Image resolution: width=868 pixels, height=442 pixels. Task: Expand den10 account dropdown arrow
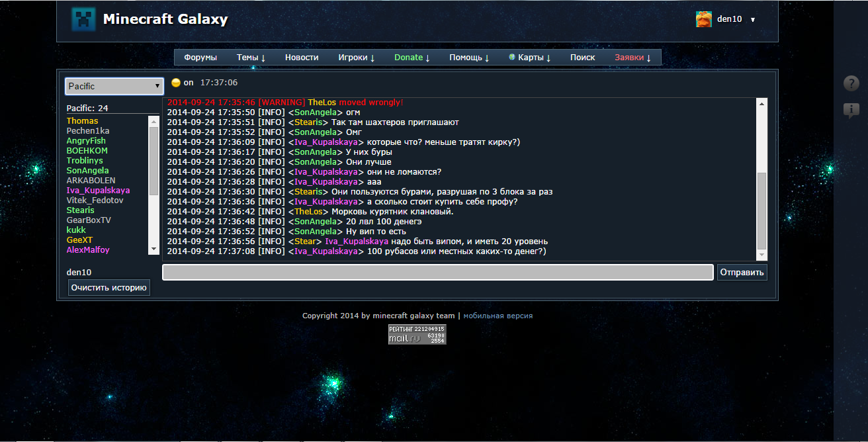click(x=753, y=20)
